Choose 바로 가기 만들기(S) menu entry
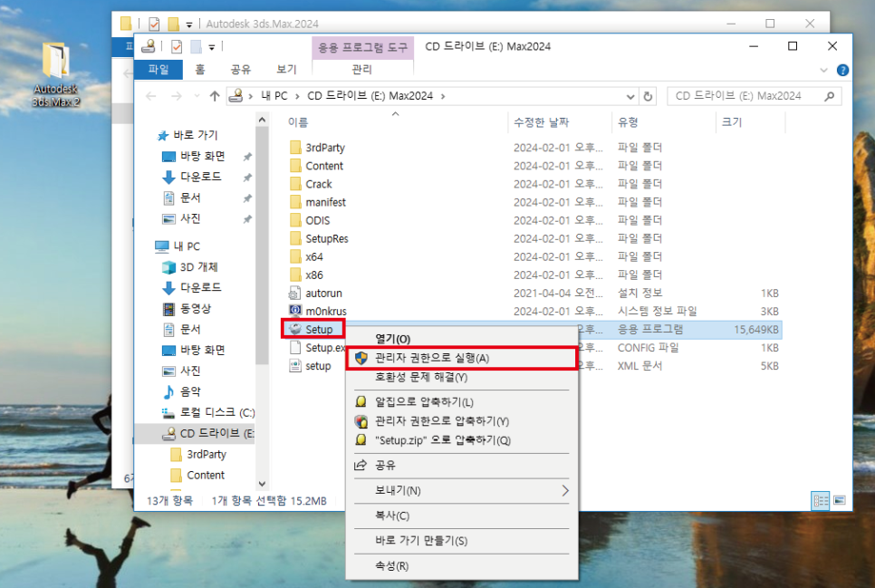 tap(462, 541)
